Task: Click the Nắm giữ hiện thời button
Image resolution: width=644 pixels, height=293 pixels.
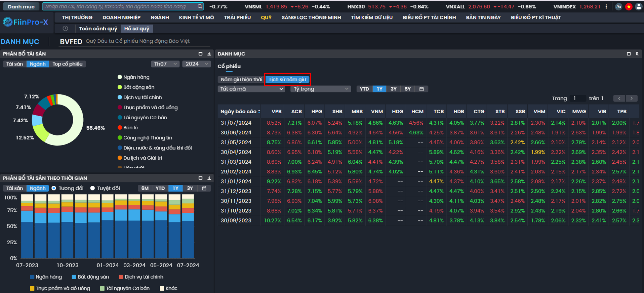Action: 241,80
